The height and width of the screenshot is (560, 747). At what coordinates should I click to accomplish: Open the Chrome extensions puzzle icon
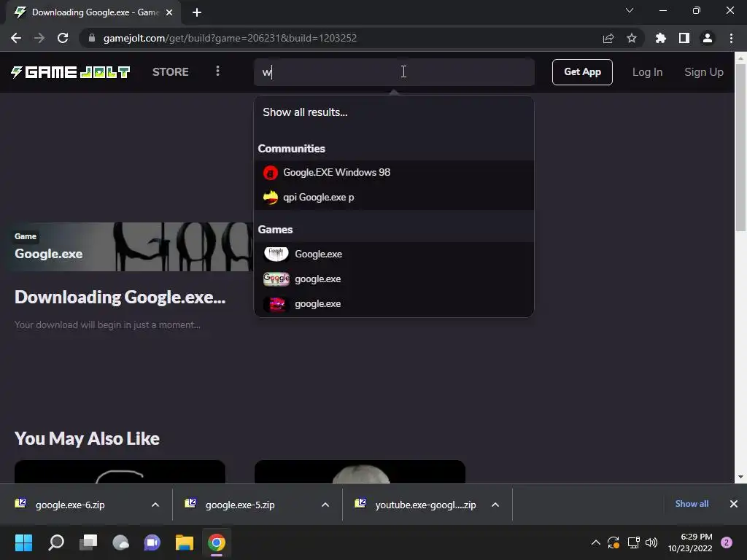pyautogui.click(x=661, y=38)
